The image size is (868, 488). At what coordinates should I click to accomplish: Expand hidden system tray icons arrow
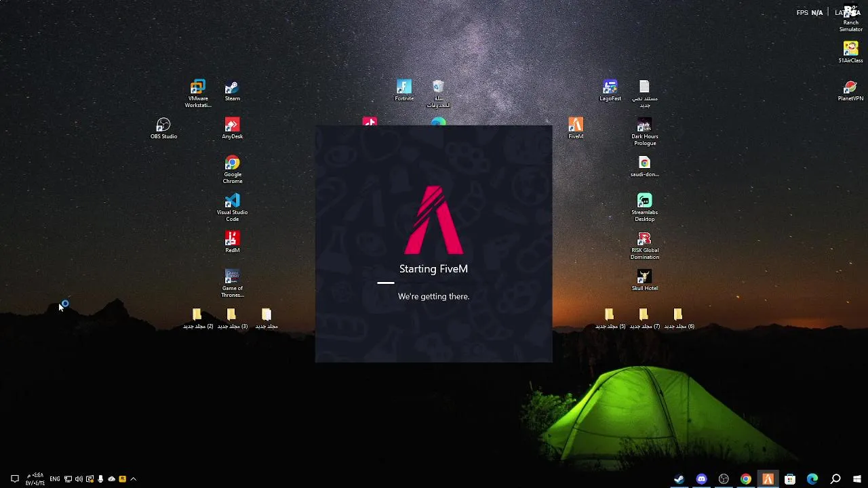pyautogui.click(x=133, y=479)
